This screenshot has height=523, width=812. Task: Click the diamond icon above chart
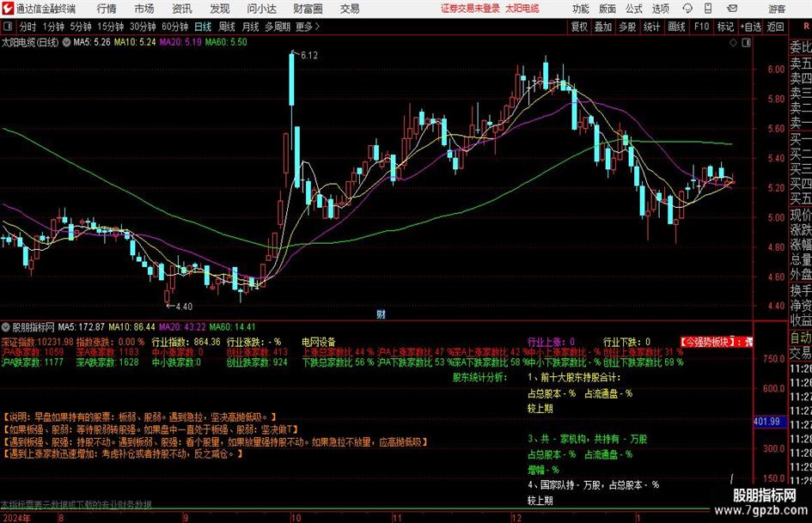pos(733,42)
